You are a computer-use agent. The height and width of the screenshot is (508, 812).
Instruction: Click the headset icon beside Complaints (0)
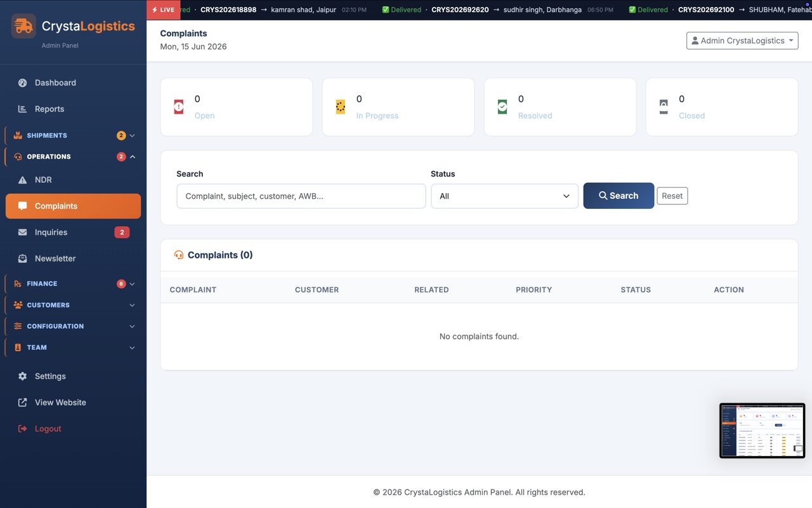[179, 255]
